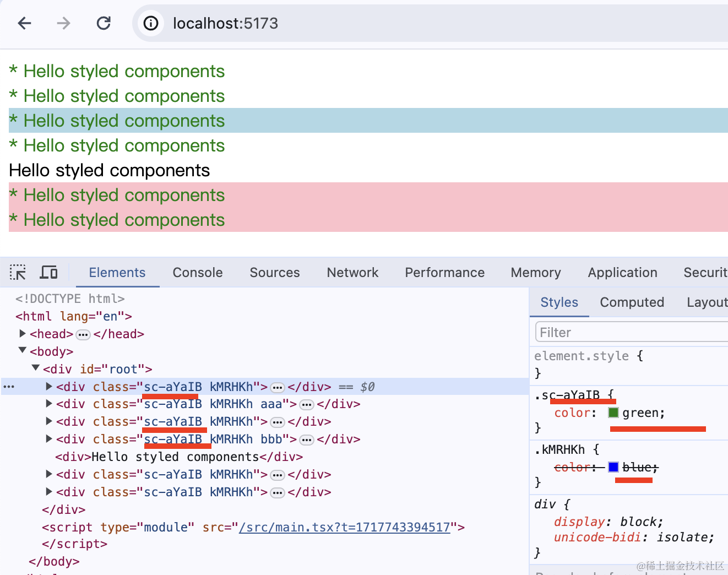
Task: Expand the kMRHKh aaa div triangle
Action: click(49, 404)
